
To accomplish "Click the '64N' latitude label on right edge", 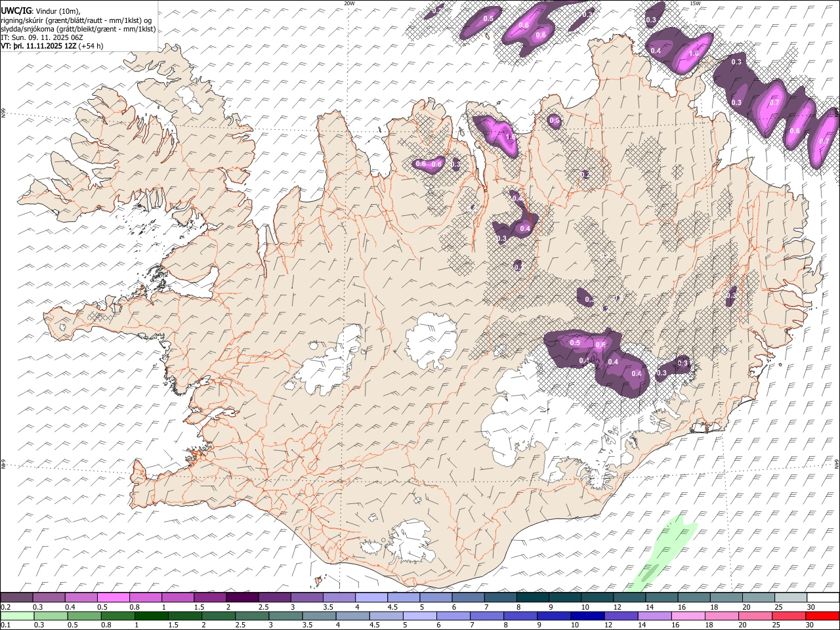I will pyautogui.click(x=837, y=463).
